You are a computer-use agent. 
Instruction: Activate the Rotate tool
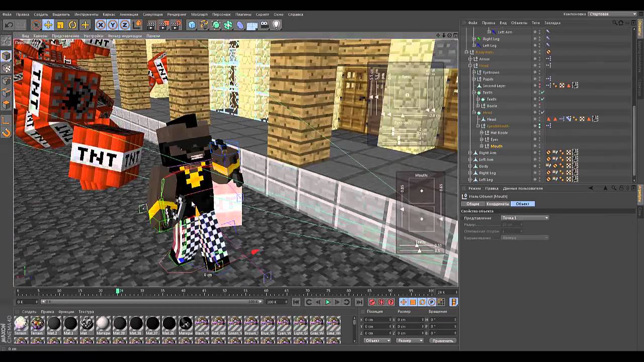72,25
